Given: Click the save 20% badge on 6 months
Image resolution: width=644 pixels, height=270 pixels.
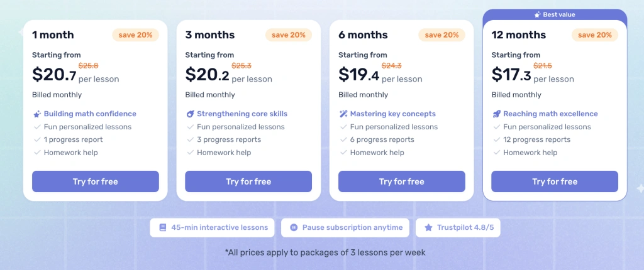Looking at the screenshot, I should (441, 35).
